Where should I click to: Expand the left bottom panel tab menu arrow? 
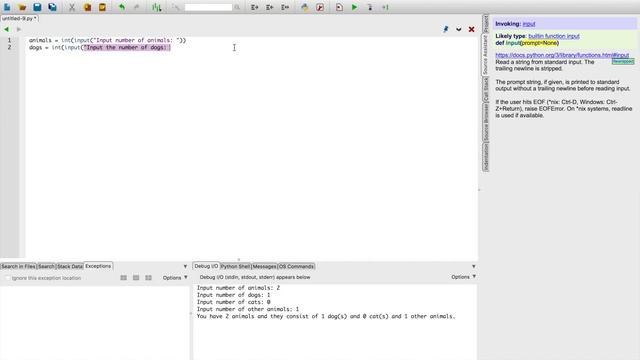pos(185,267)
